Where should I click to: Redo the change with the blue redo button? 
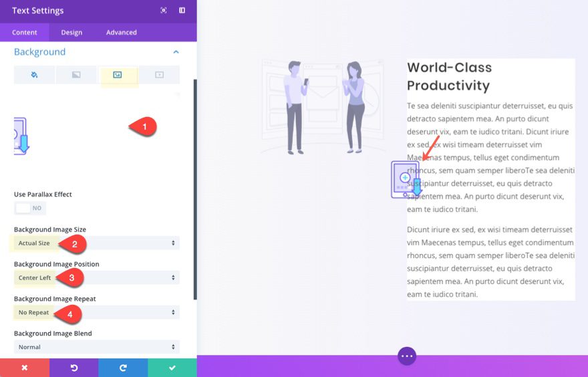[x=123, y=368]
